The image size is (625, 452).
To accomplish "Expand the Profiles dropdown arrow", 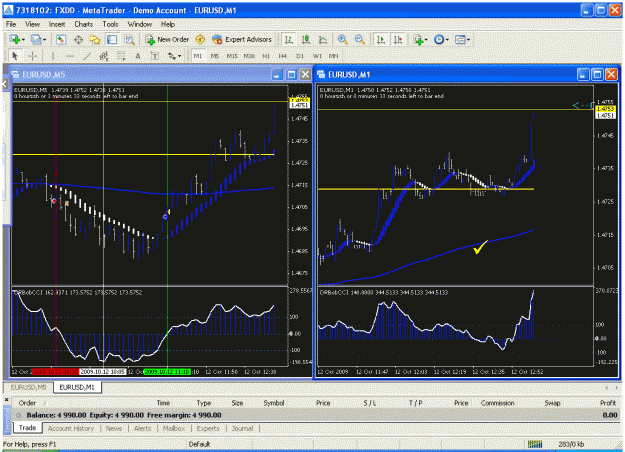I will [x=44, y=40].
